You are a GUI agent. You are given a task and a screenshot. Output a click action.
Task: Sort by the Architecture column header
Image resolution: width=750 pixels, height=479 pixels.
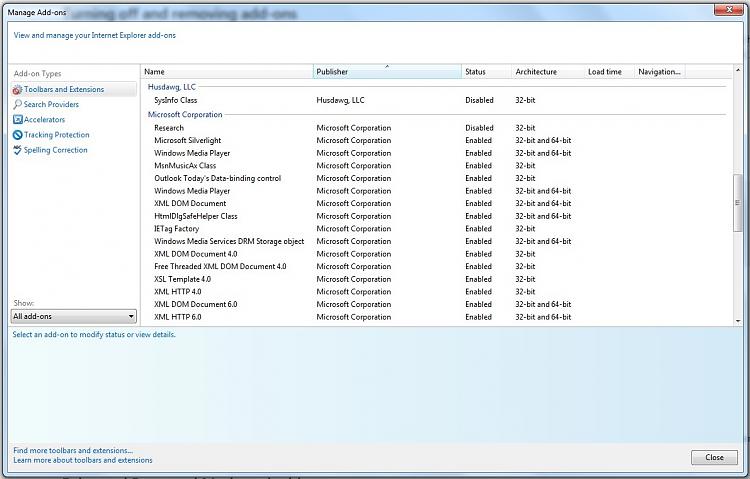(x=548, y=72)
